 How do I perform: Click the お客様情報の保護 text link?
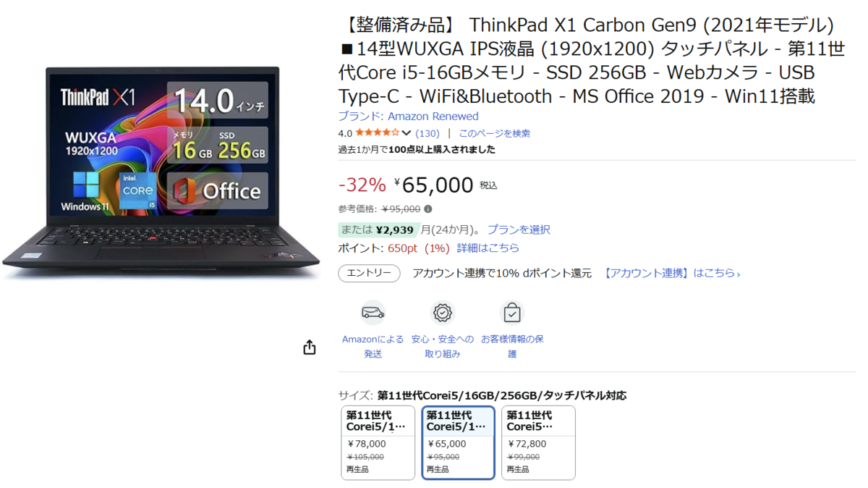(x=512, y=346)
